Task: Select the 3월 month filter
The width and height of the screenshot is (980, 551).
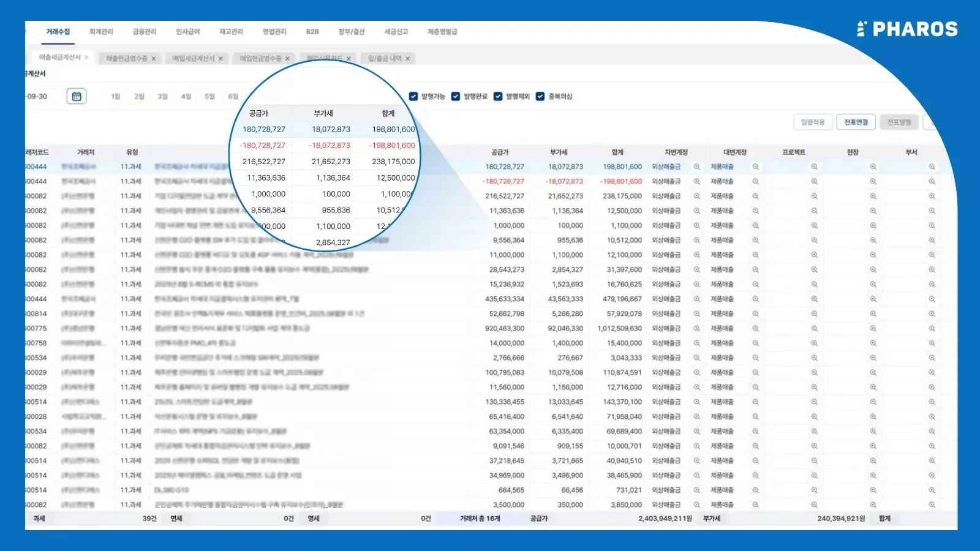Action: coord(162,97)
